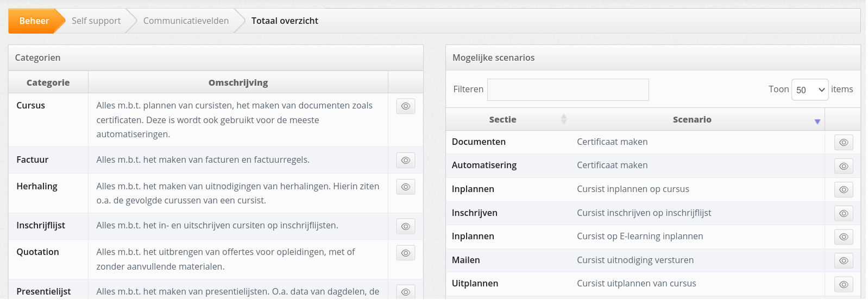View Automatisering Certificaat maken scenario
Screen dimensions: 868x300
(x=844, y=166)
